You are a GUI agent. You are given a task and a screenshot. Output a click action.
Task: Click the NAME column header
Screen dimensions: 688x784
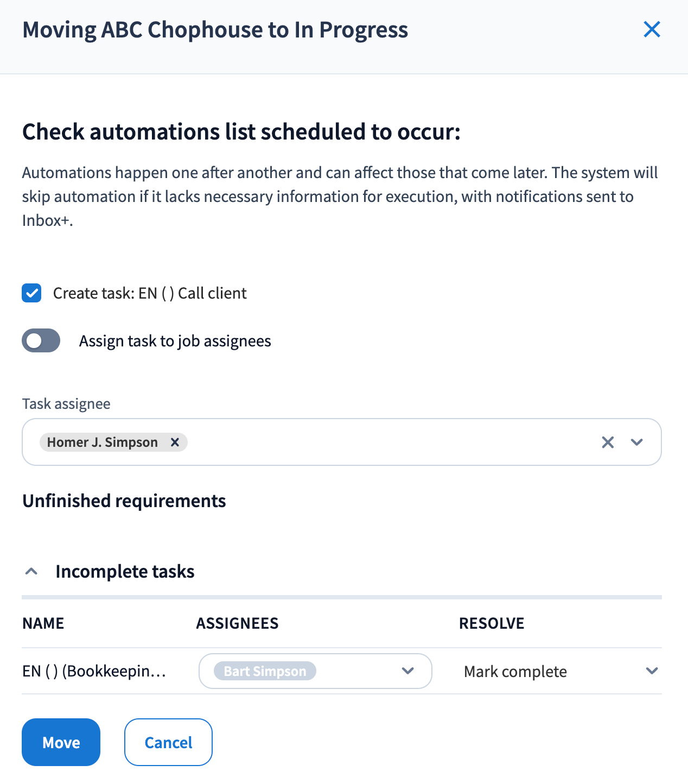click(43, 623)
